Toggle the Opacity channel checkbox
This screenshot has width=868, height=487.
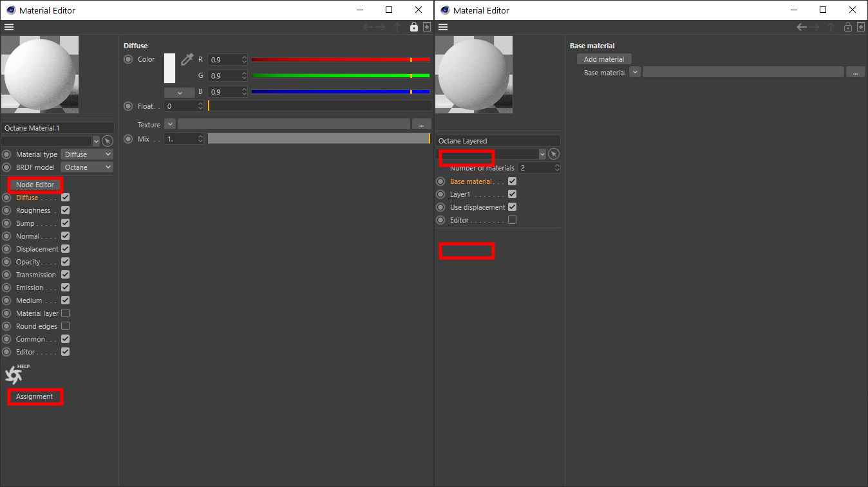(65, 262)
